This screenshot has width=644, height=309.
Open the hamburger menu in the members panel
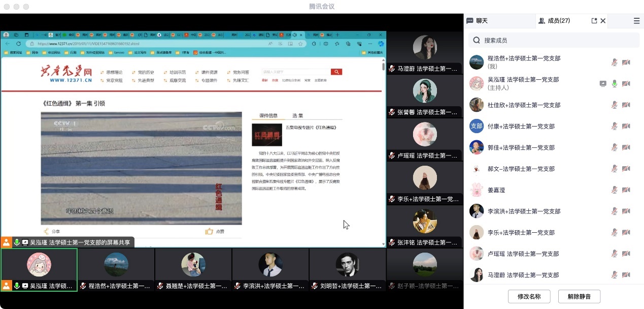tap(636, 21)
